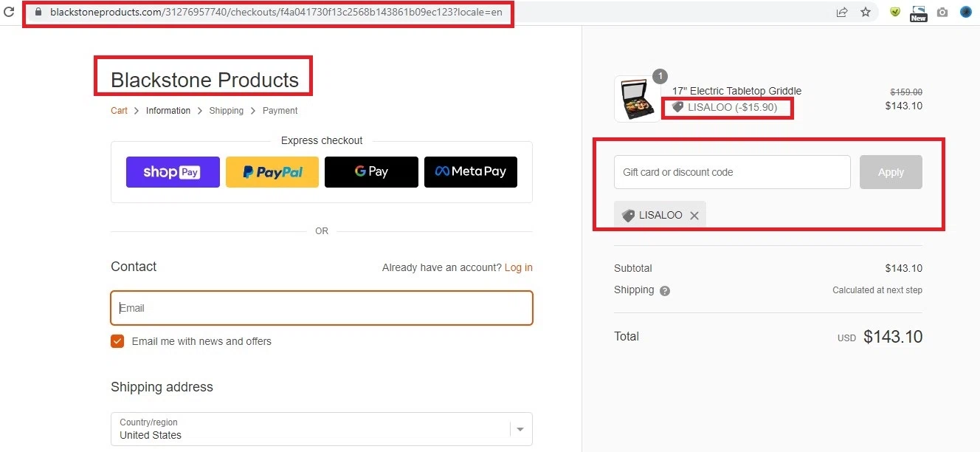This screenshot has width=980, height=452.
Task: Go back to Cart breadcrumb
Action: [x=119, y=111]
